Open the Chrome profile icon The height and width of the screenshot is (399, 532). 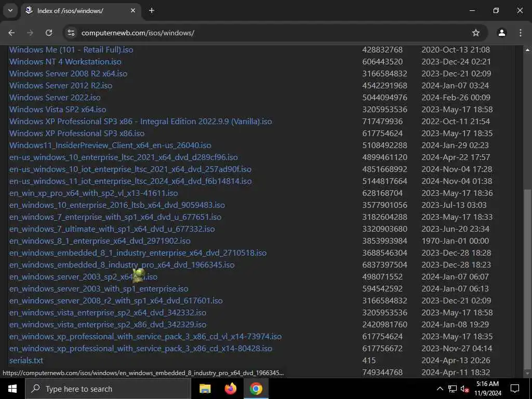click(x=502, y=33)
